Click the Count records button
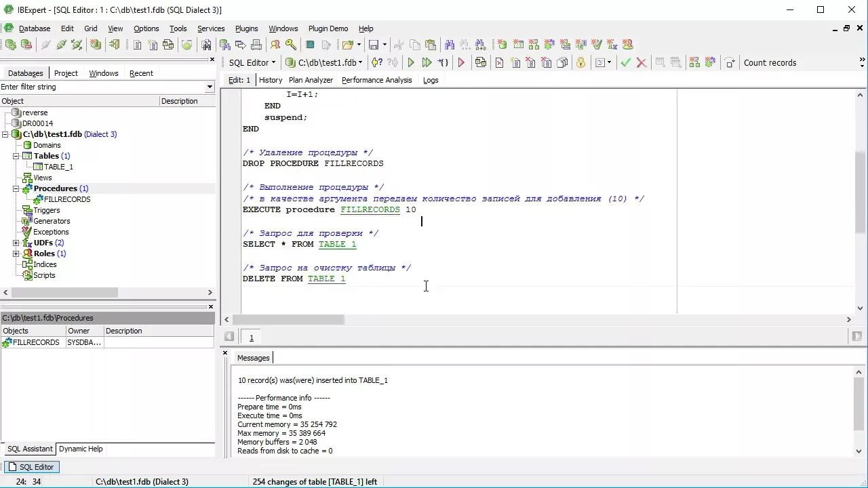Image resolution: width=868 pixels, height=488 pixels. click(x=770, y=62)
